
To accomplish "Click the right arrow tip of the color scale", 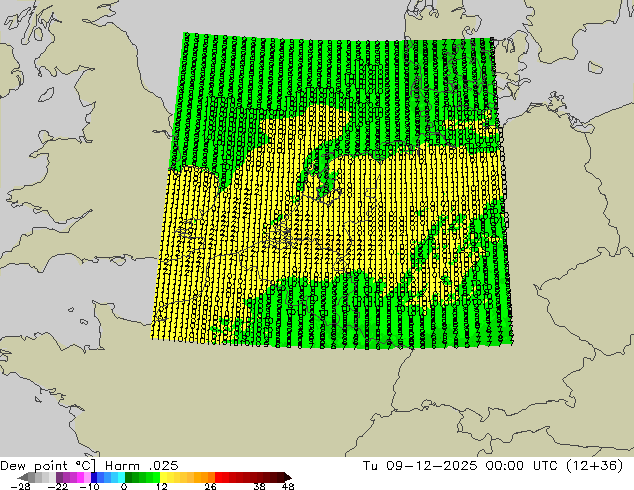I will pyautogui.click(x=288, y=477).
